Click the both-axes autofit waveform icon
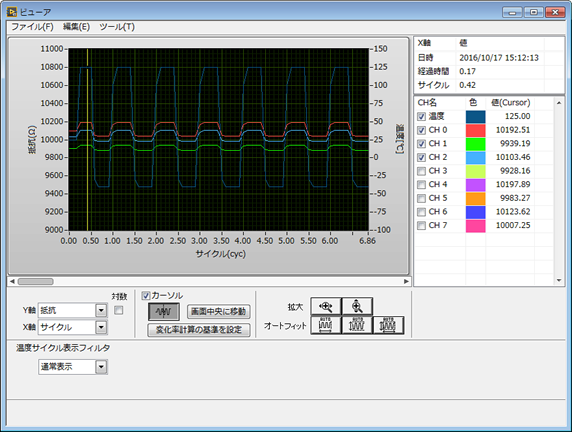The width and height of the screenshot is (572, 432). (x=388, y=325)
